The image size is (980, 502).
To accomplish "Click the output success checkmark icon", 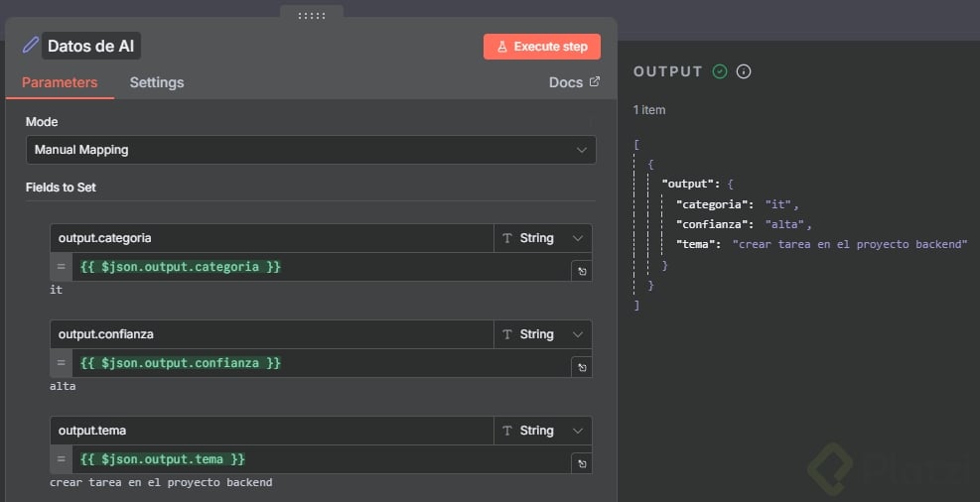I will point(720,71).
